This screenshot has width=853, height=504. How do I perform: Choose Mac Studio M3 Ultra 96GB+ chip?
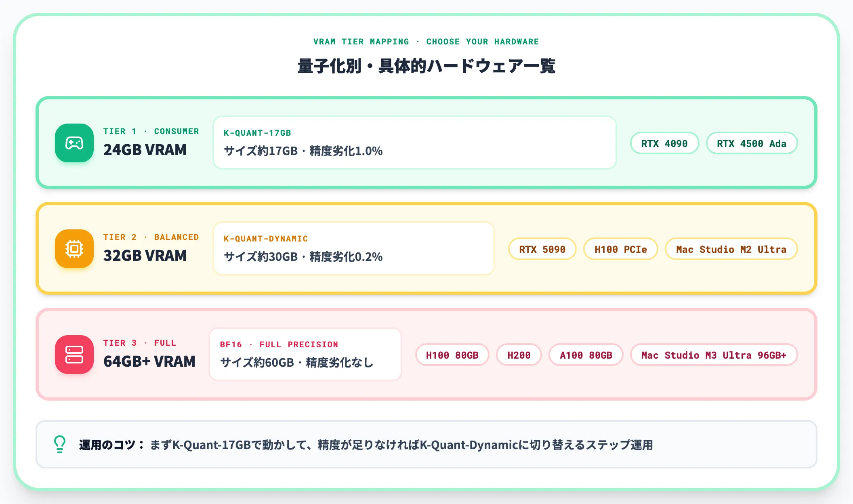click(x=714, y=355)
